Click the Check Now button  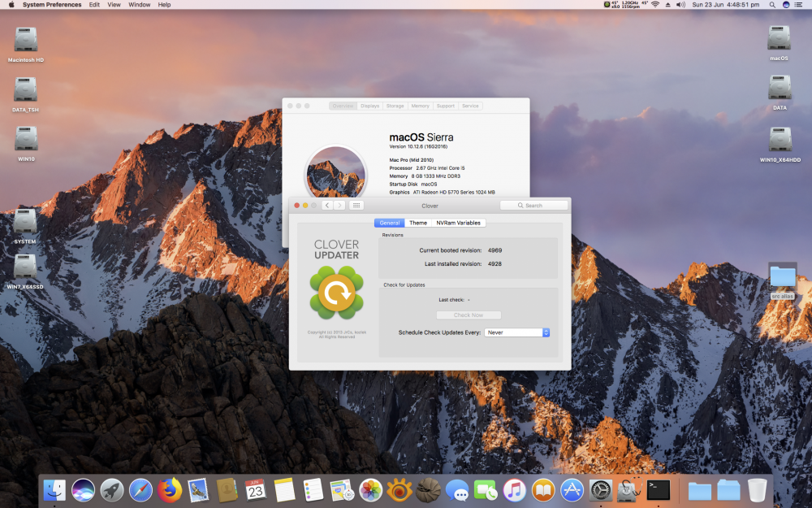point(469,315)
